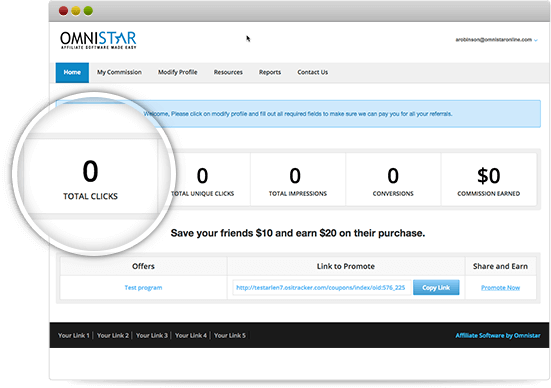The width and height of the screenshot is (551, 388).
Task: Open Your Link 2 in footer
Action: [x=113, y=335]
